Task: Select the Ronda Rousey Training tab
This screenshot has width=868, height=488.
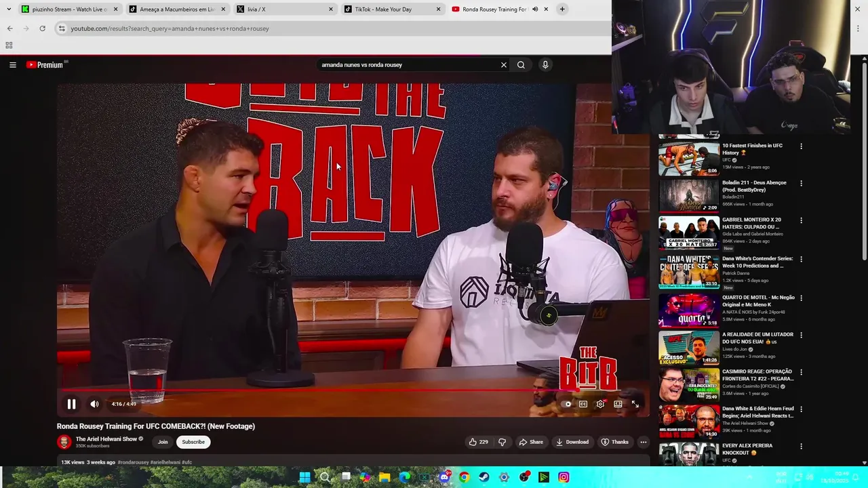Action: tap(494, 9)
